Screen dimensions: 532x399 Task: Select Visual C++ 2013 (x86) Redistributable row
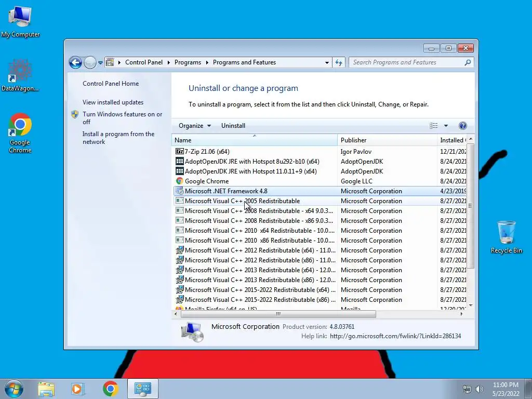pos(320,280)
